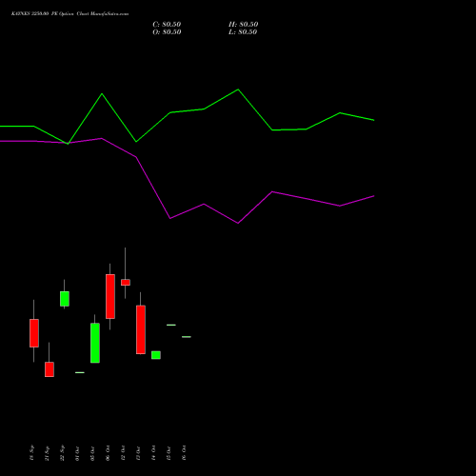Click the 22 Sep date label
This screenshot has width=476, height=476.
(x=62, y=453)
